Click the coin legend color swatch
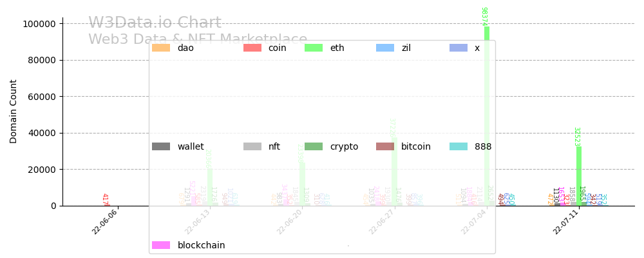This screenshot has height=258, width=644. 252,48
